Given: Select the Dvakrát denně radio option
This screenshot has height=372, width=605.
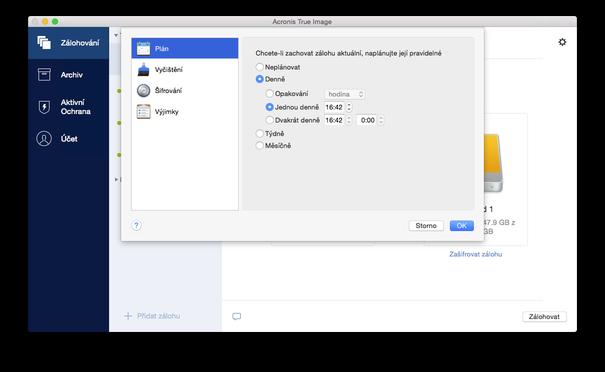Looking at the screenshot, I should pyautogui.click(x=270, y=120).
